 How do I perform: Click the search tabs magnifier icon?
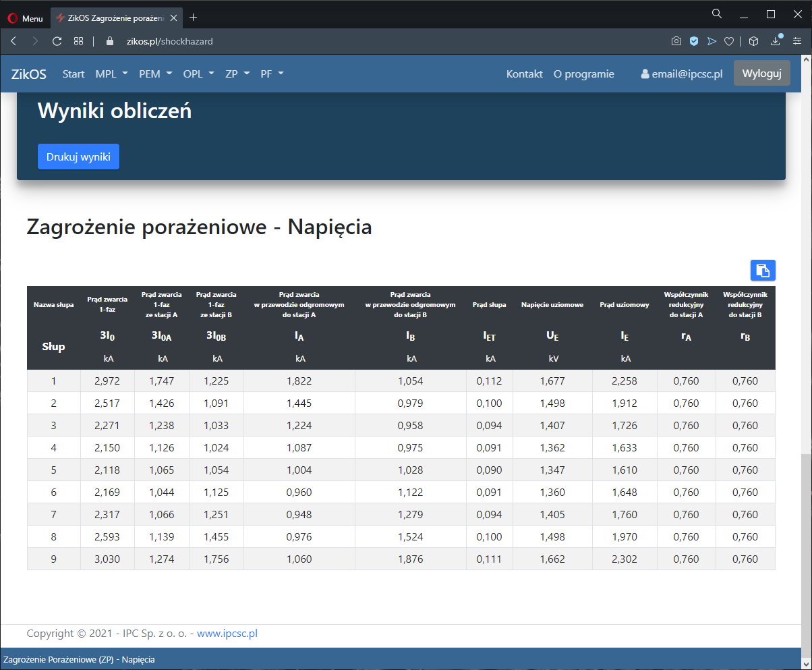(717, 13)
